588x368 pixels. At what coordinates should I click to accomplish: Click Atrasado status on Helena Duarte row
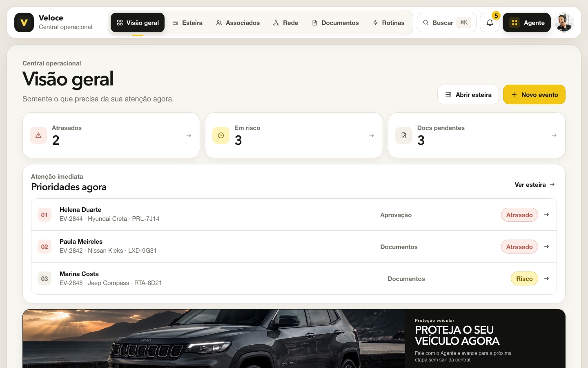click(519, 215)
